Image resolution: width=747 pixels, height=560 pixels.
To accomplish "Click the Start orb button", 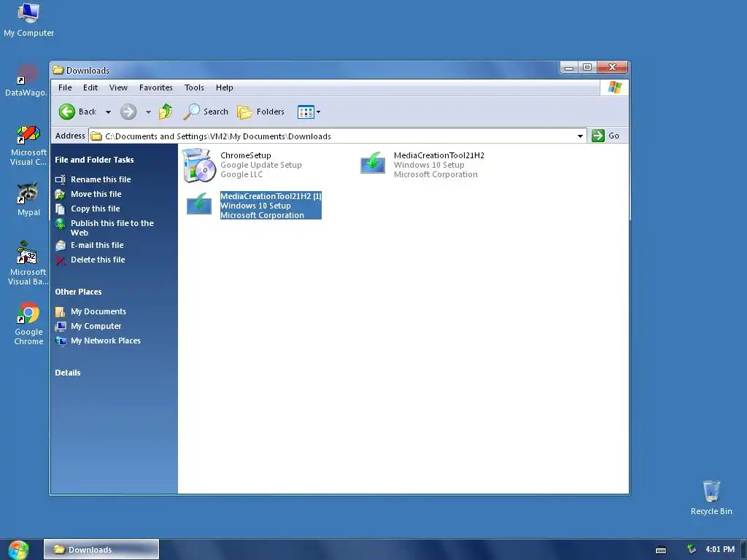I will coord(18,550).
